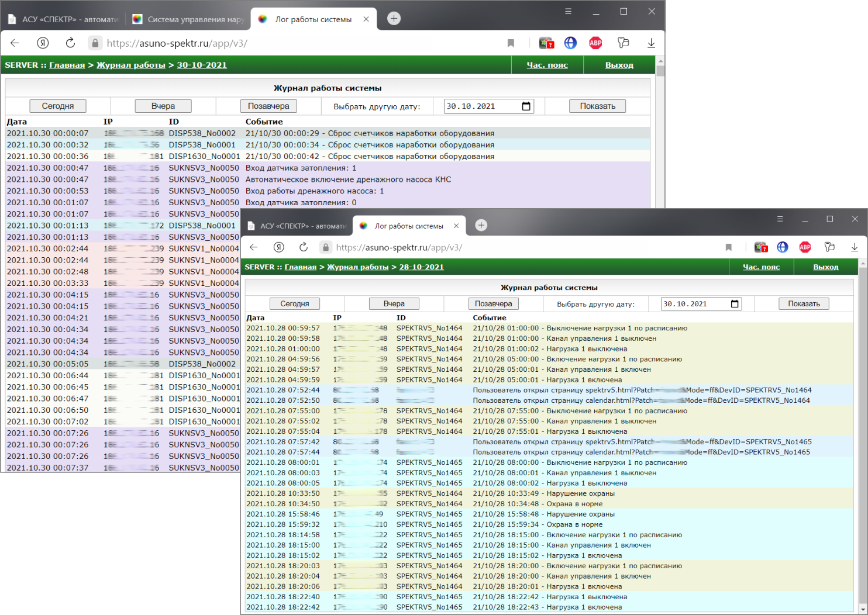Open downloads in the front window
868x615 pixels.
click(x=855, y=247)
